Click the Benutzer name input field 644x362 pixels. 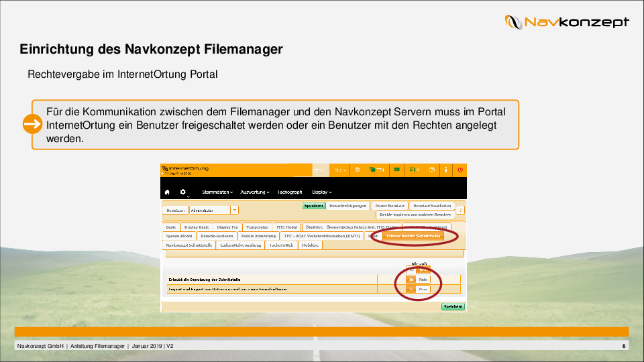coord(209,210)
